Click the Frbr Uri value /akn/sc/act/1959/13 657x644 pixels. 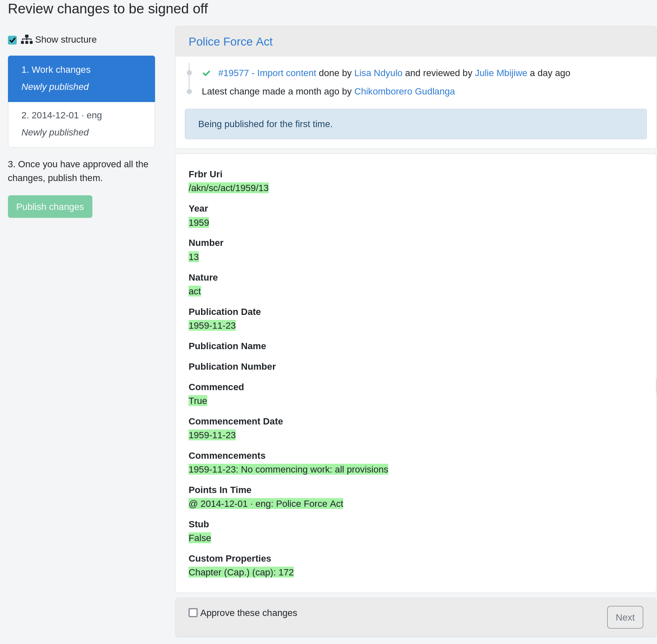(229, 188)
